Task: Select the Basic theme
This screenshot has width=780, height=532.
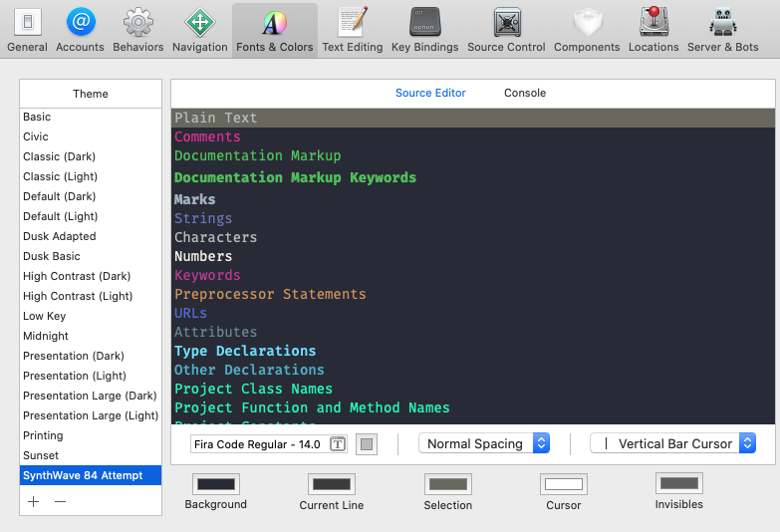Action: [91, 117]
